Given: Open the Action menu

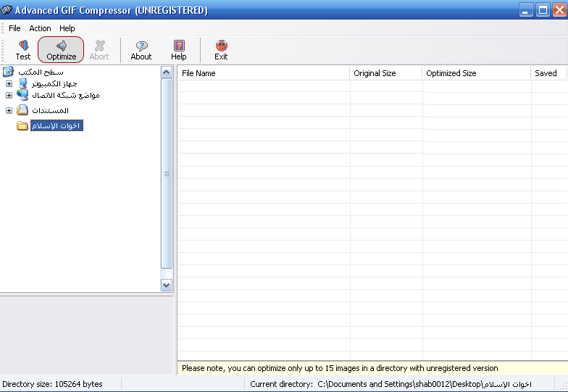Looking at the screenshot, I should pyautogui.click(x=40, y=28).
